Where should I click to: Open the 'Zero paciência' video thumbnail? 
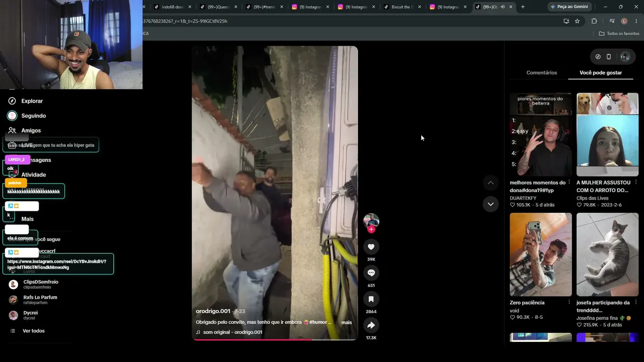tap(540, 254)
